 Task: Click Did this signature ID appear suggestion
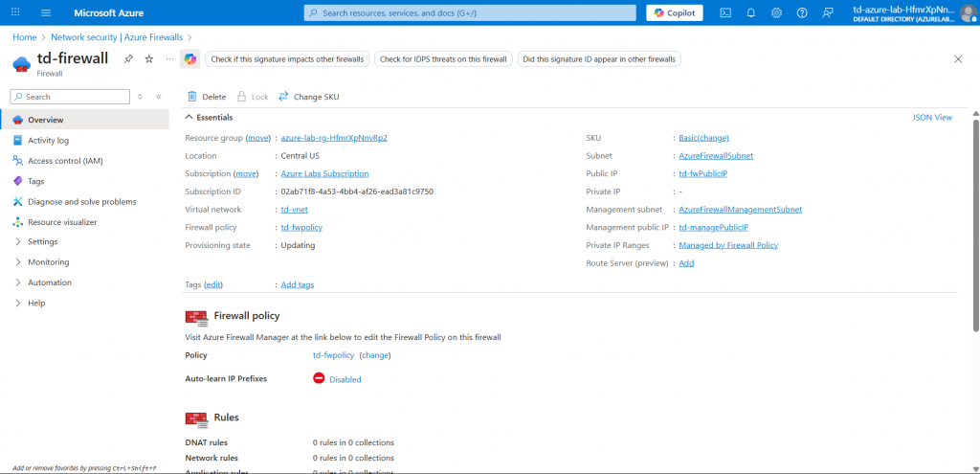(x=599, y=59)
